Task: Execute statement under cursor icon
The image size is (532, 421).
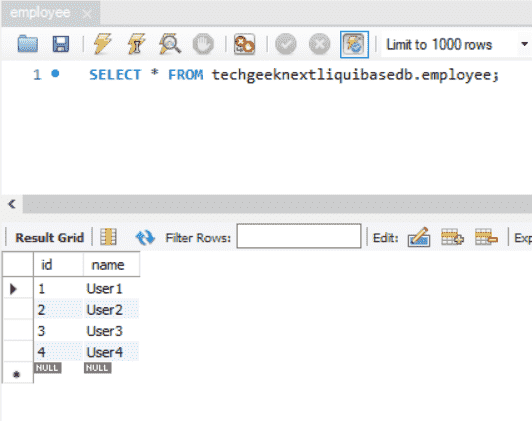Action: pos(136,44)
